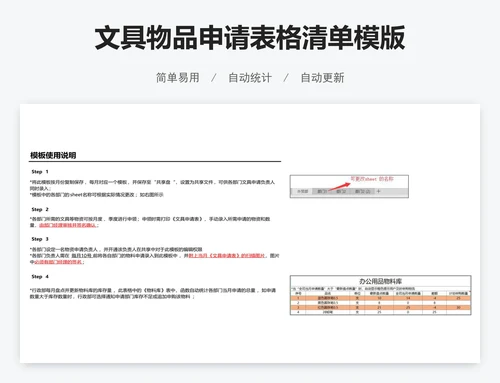500x383 pixels.
Task: Open the 办公用品物料库 table thumbnail
Action: (x=381, y=295)
